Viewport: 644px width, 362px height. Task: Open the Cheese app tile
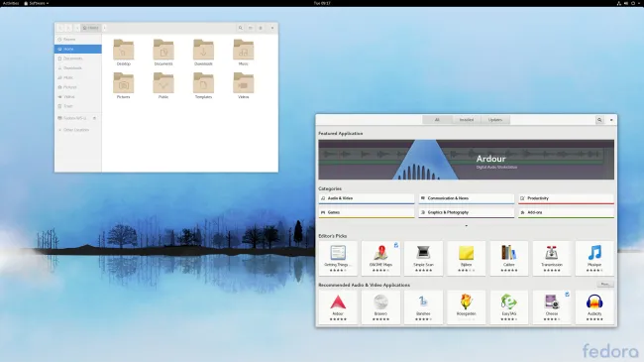coord(552,307)
